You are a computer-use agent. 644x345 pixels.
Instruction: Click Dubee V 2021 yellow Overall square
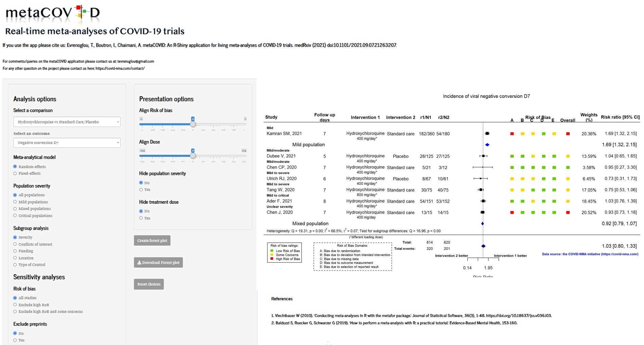pos(568,156)
